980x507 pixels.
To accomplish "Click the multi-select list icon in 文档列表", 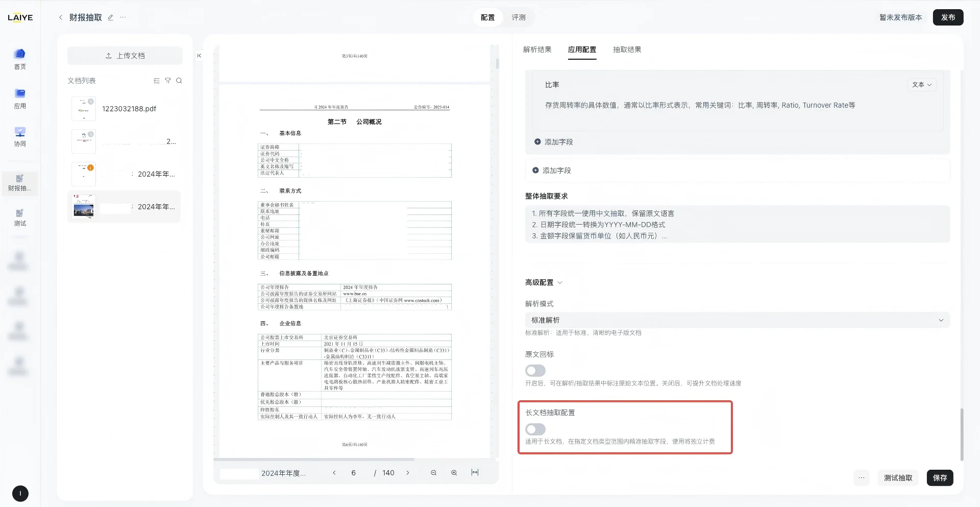I will 157,81.
